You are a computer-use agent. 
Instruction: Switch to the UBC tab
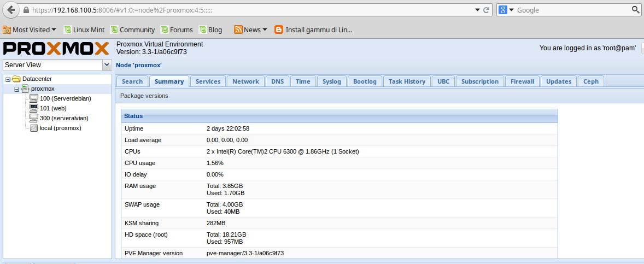(x=443, y=81)
